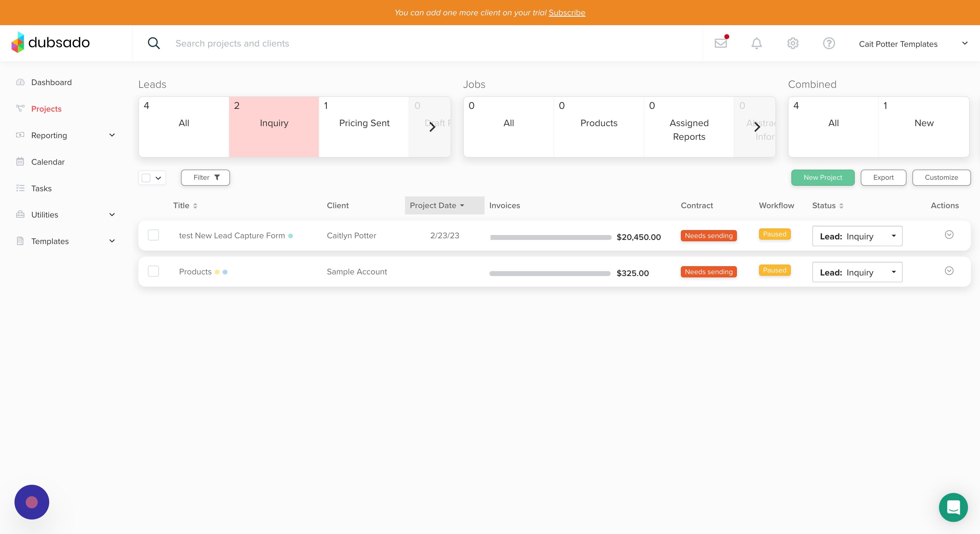Click the notifications bell icon
Image resolution: width=980 pixels, height=534 pixels.
(x=756, y=43)
